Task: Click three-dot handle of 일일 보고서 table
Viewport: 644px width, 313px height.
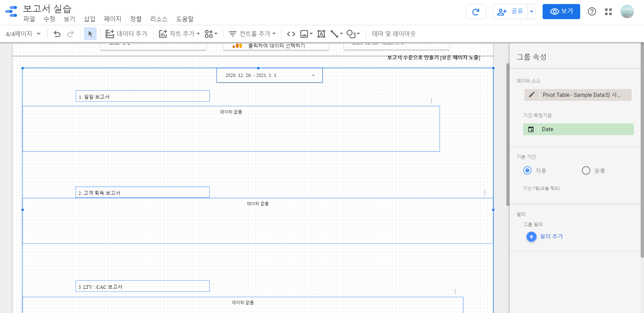Action: (431, 101)
